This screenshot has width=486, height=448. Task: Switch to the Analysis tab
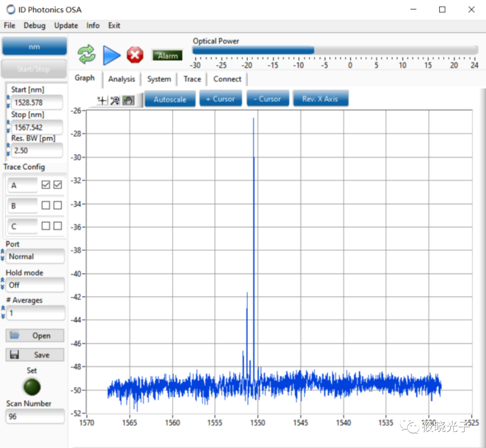tap(121, 79)
